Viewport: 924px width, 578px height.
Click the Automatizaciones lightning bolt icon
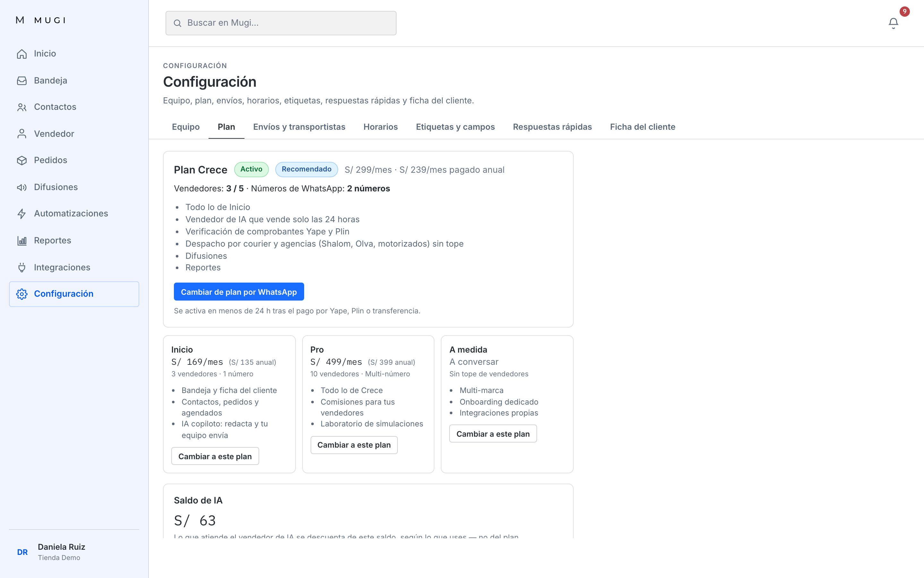tap(22, 214)
